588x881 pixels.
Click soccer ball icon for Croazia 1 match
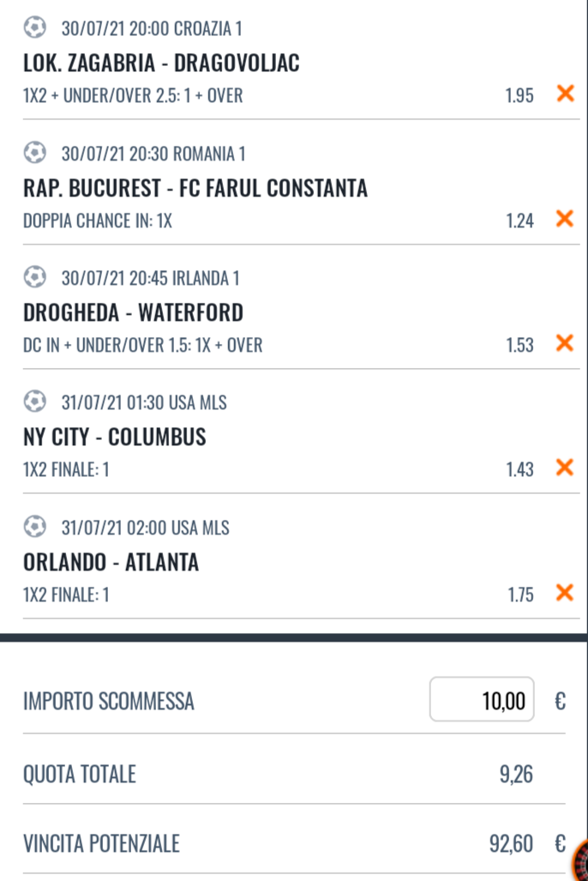[35, 28]
